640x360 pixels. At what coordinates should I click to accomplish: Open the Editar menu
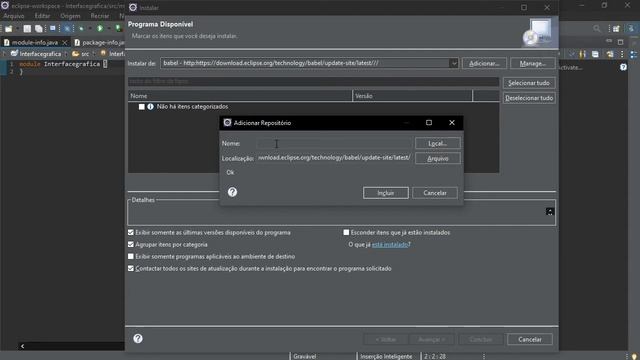coord(42,16)
